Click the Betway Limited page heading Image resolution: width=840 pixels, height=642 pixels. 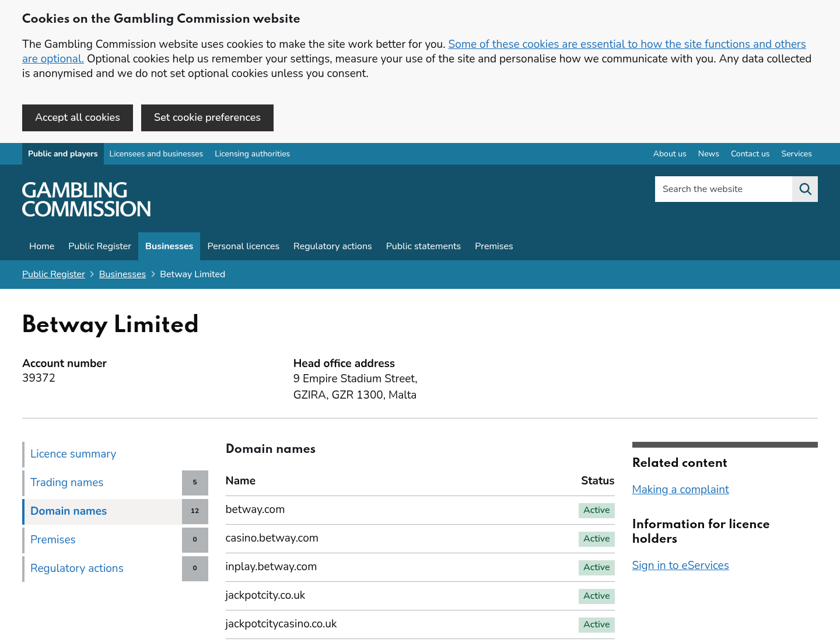[110, 325]
